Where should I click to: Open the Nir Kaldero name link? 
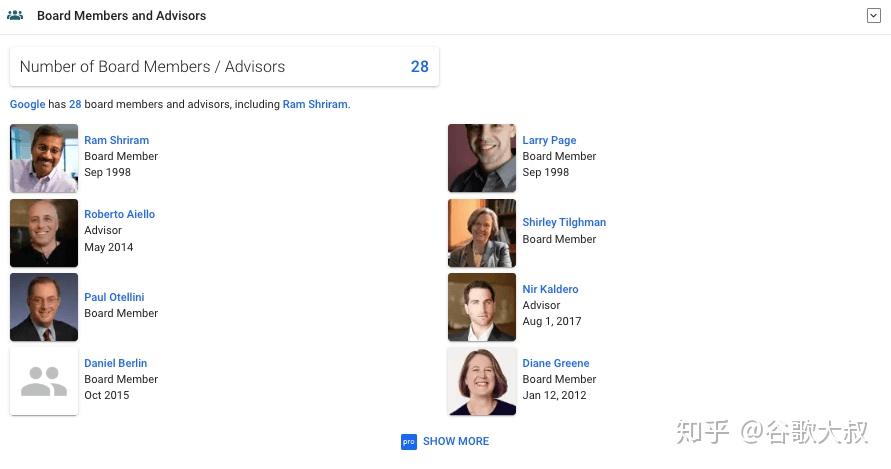click(550, 289)
